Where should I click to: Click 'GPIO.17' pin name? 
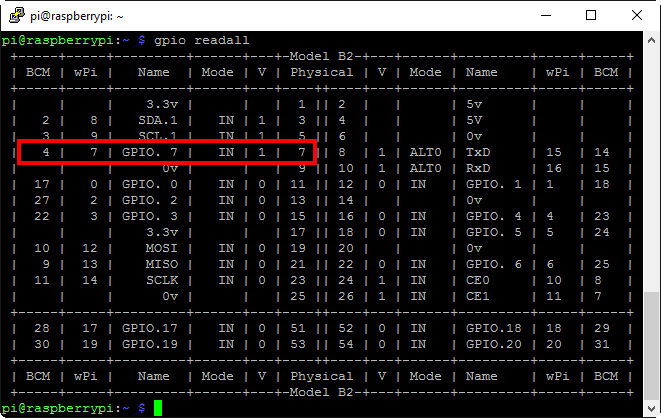[x=150, y=328]
